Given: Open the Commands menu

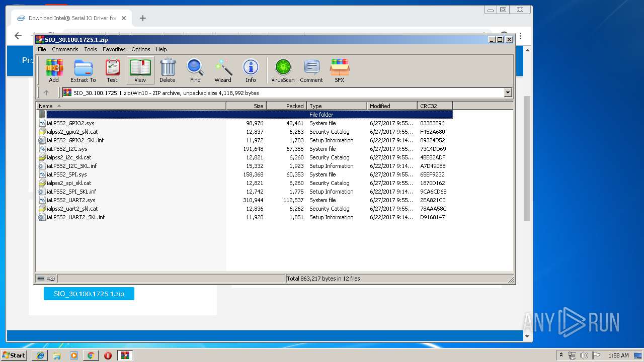Looking at the screenshot, I should [65, 49].
